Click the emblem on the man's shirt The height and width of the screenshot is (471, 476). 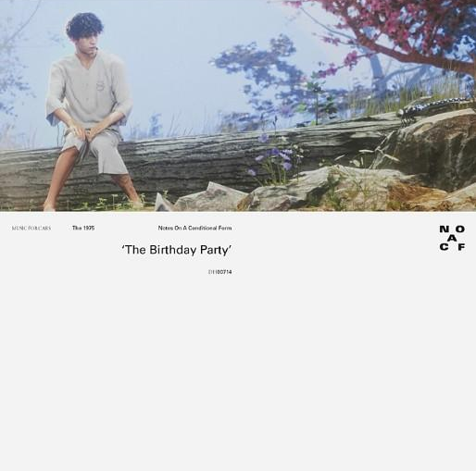click(x=100, y=84)
